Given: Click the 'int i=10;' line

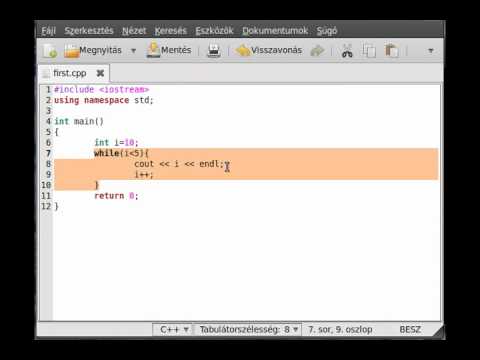Looking at the screenshot, I should 116,143.
